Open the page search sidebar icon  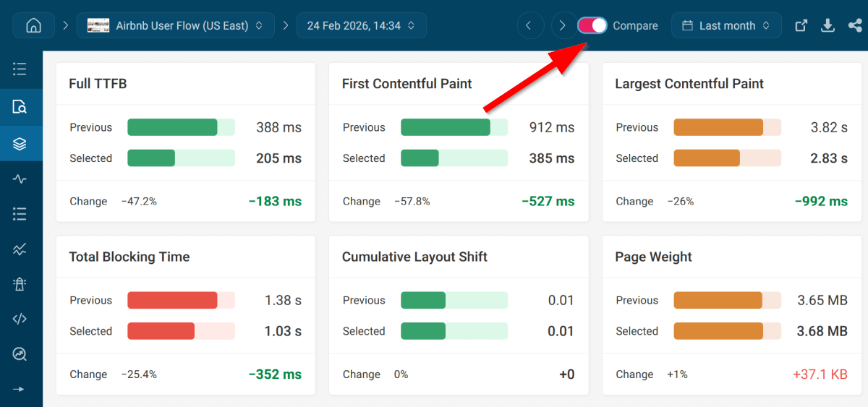tap(20, 108)
